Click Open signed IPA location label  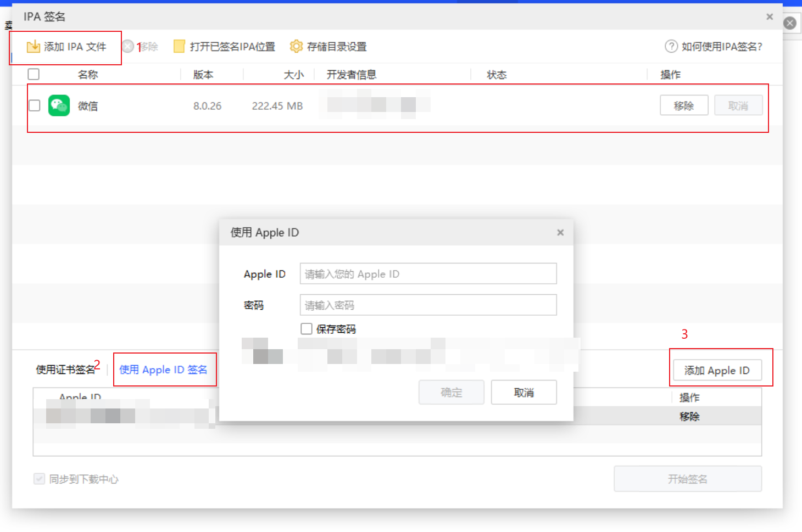232,47
